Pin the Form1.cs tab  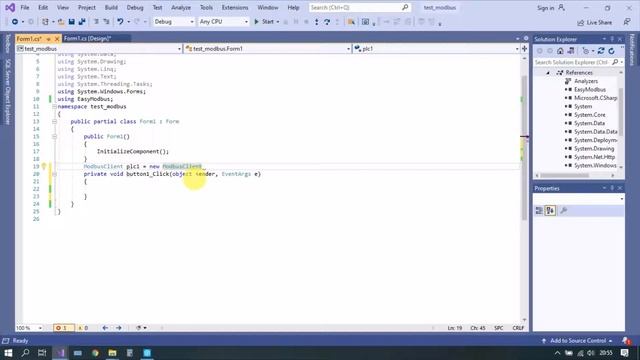point(48,39)
